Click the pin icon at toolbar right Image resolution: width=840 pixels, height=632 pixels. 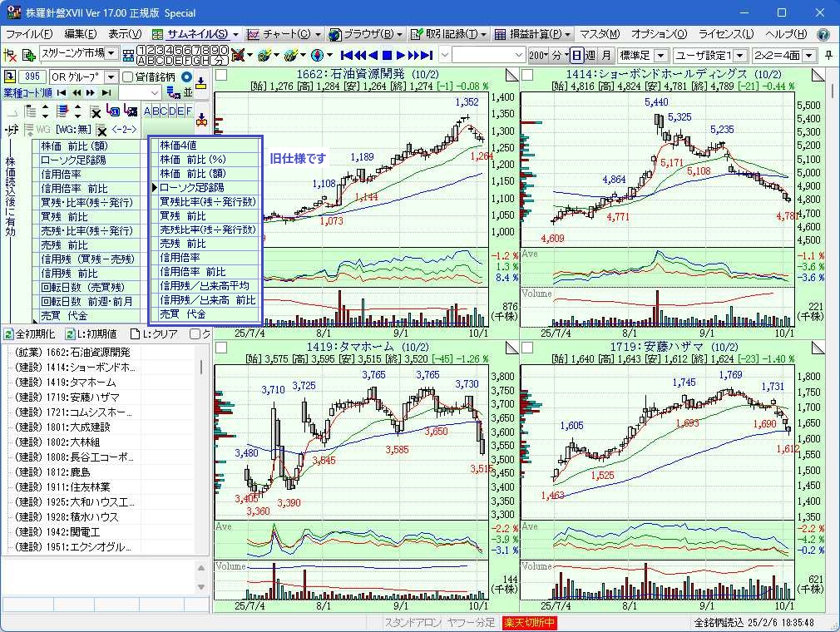coord(829,55)
